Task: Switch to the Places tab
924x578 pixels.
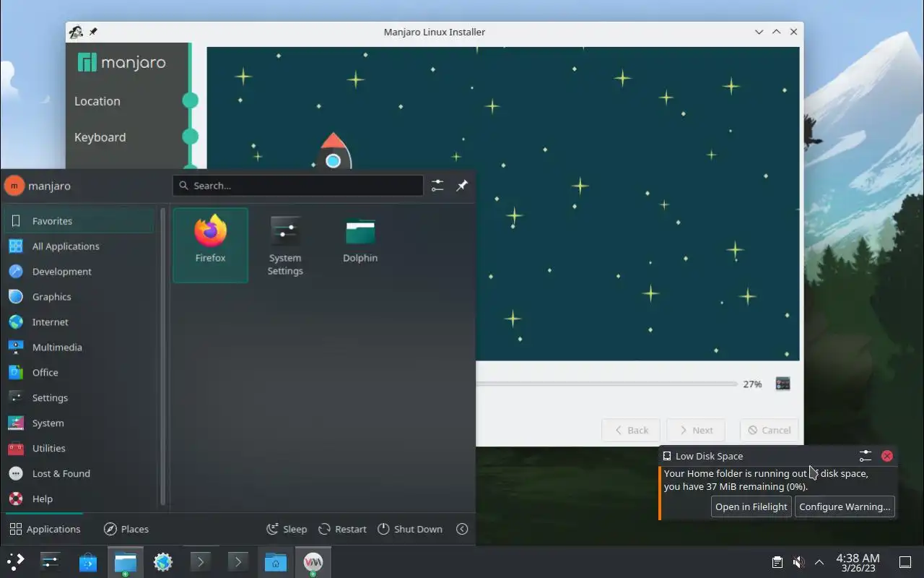Action: [126, 529]
